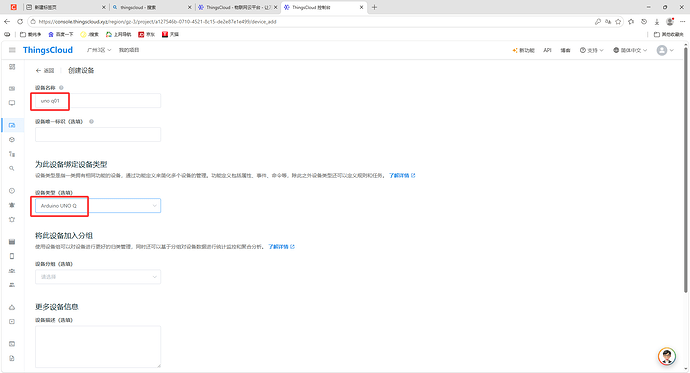Open 了解详情 link in device type section
Screen dimensions: 690x373
(402, 176)
